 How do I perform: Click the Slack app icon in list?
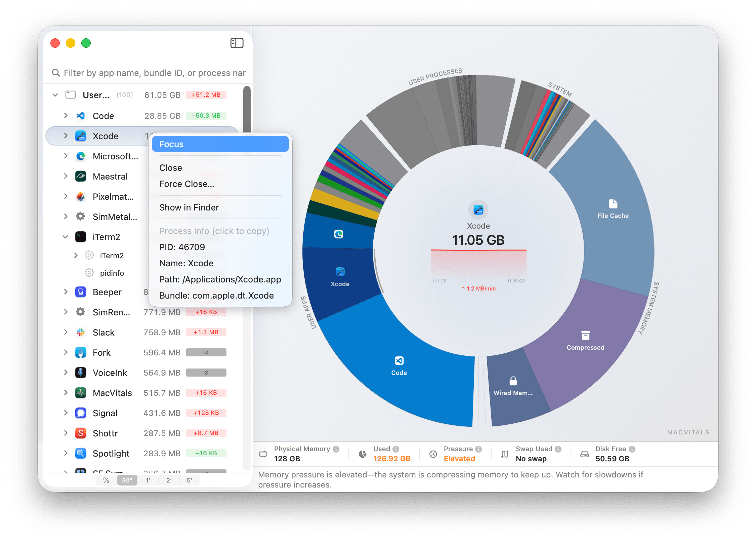[81, 333]
